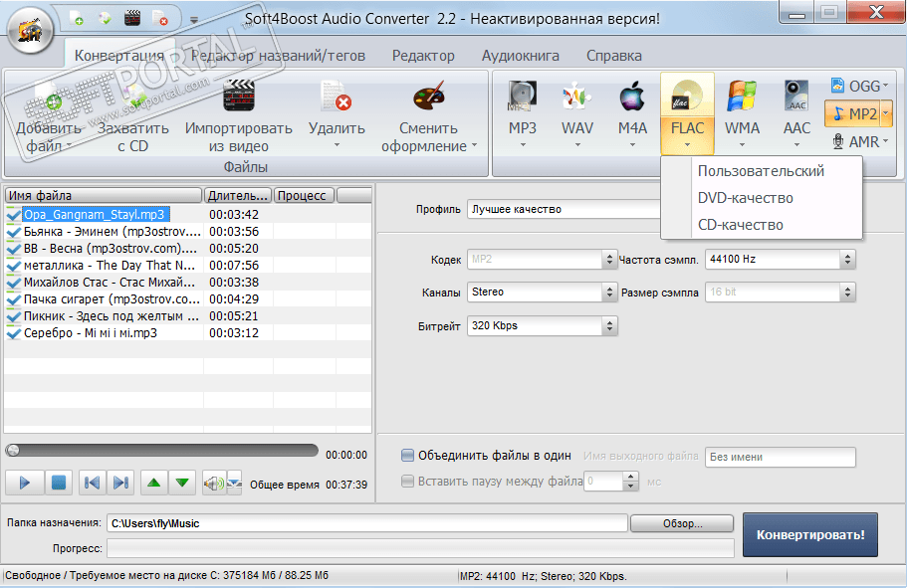Open the Профиль dropdown showing Лучшее качество

[564, 209]
